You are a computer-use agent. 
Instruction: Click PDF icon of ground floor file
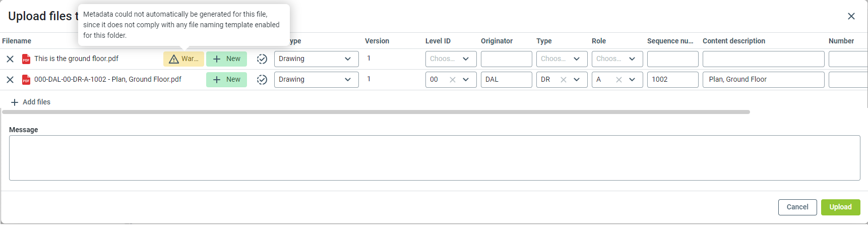point(26,59)
